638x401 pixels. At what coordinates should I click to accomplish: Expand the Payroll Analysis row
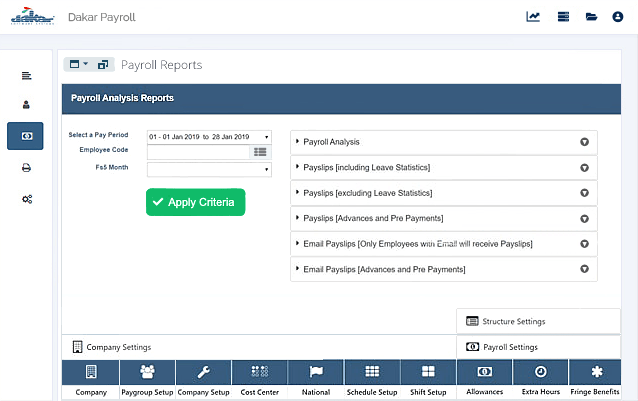click(x=444, y=142)
